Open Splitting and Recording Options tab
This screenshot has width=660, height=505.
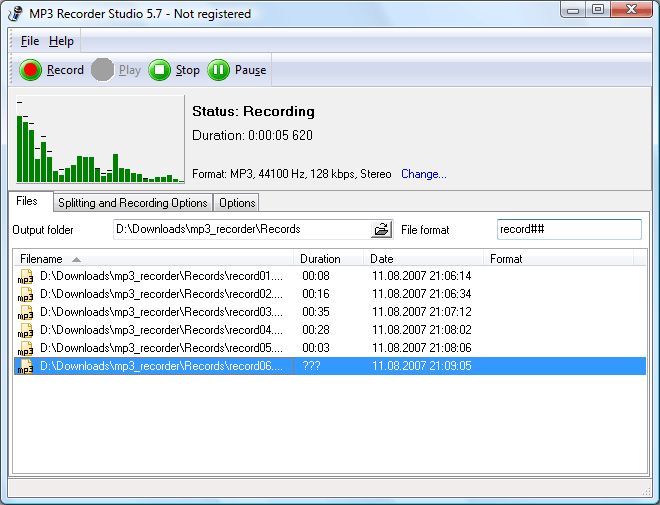click(x=133, y=203)
